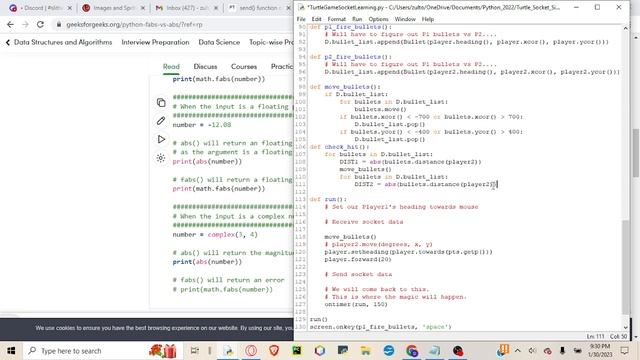Open the Window menu in IDLE
The height and width of the screenshot is (360, 640).
405,19
